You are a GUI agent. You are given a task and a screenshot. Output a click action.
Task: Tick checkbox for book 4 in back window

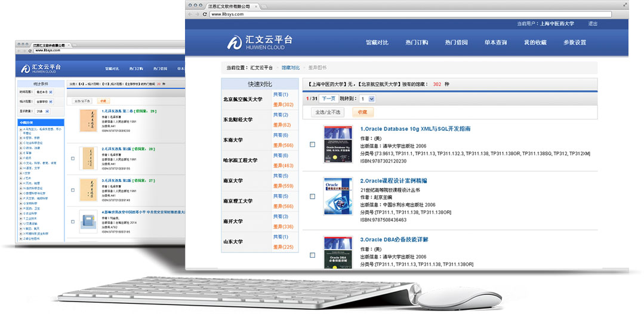coord(73,221)
